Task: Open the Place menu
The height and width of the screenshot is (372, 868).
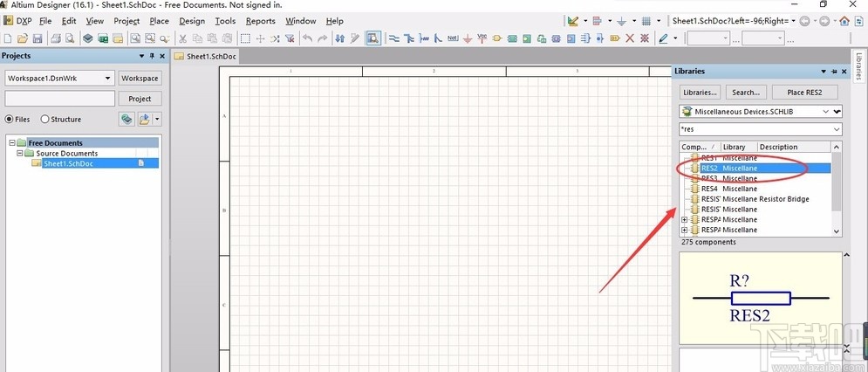Action: tap(159, 21)
